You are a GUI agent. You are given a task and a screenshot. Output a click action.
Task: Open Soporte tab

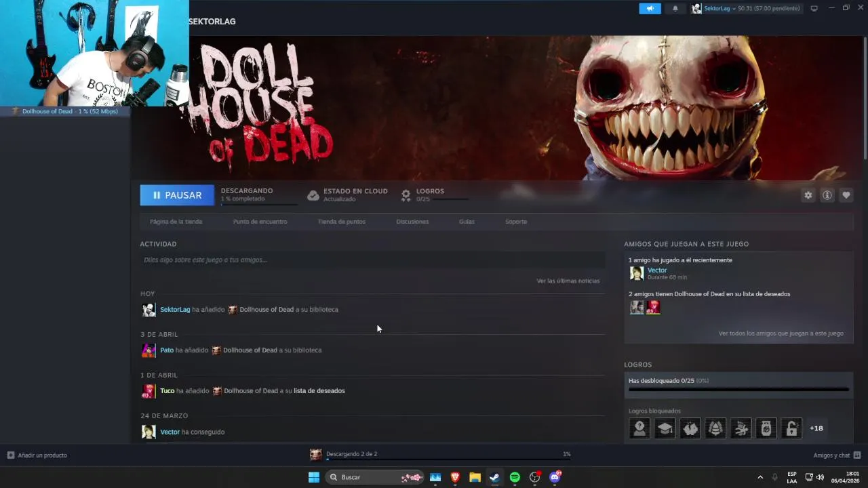516,222
